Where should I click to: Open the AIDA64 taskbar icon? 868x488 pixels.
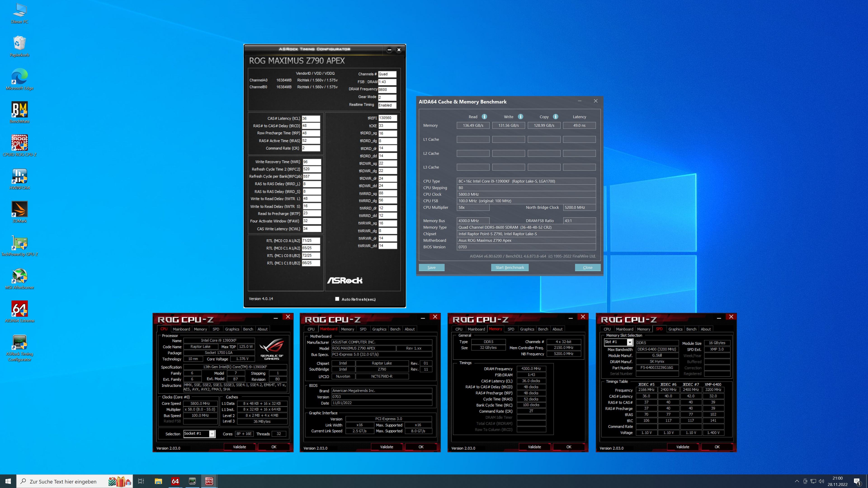click(x=175, y=481)
